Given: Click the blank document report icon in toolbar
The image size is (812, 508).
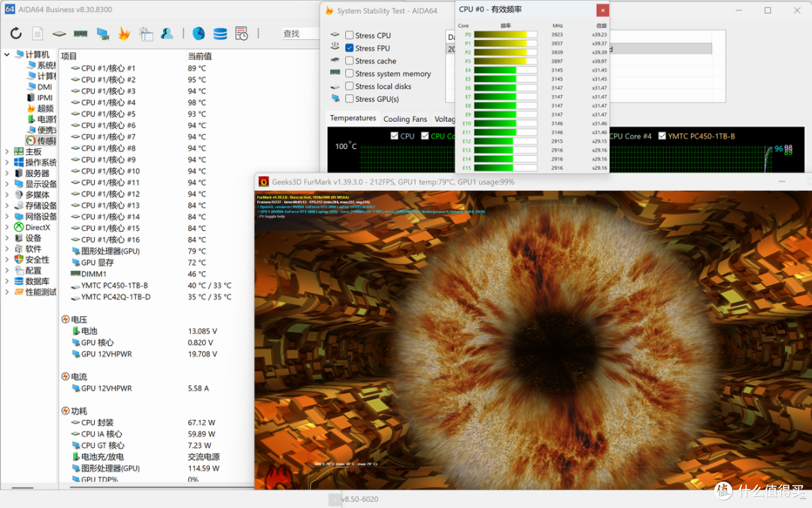Looking at the screenshot, I should [38, 34].
